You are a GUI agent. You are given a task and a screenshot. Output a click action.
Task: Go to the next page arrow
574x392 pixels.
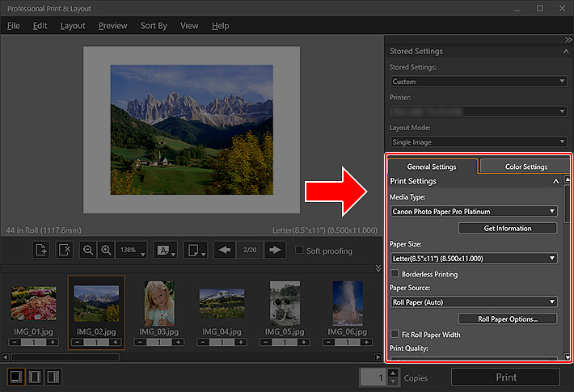click(x=276, y=251)
